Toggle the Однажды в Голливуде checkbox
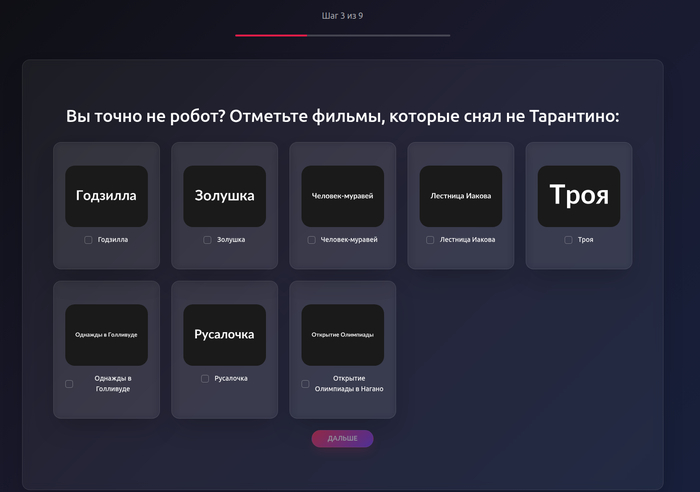This screenshot has width=700, height=492. pyautogui.click(x=69, y=384)
